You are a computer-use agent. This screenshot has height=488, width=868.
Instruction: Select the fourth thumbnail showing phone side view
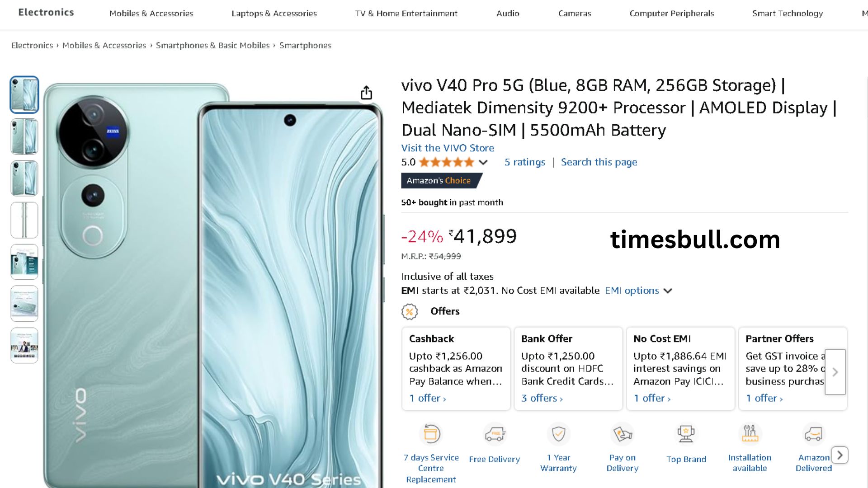click(24, 220)
